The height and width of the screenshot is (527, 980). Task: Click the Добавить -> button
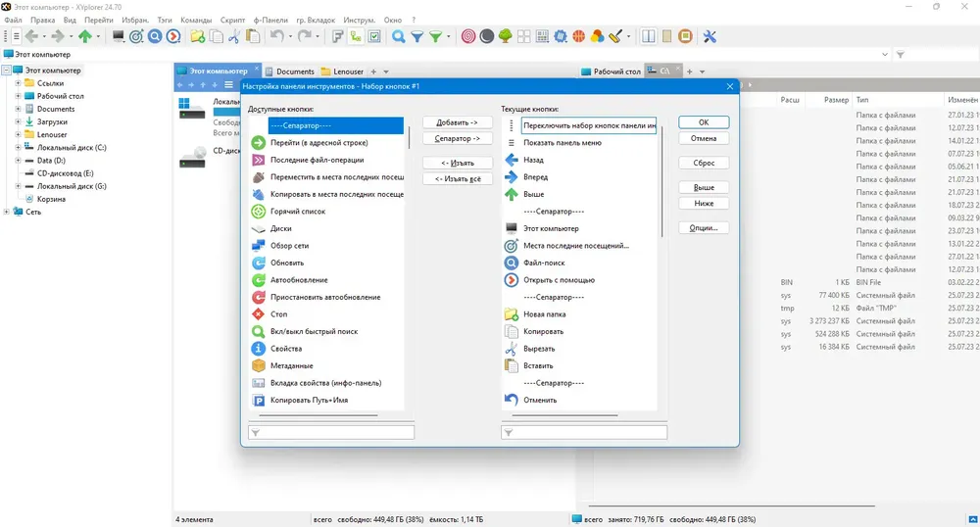click(458, 122)
